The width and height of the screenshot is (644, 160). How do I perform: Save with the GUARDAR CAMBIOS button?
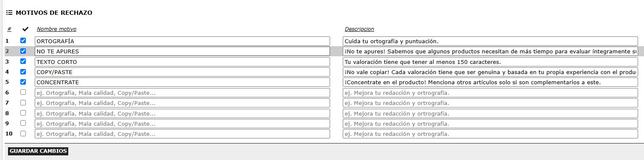(38, 151)
